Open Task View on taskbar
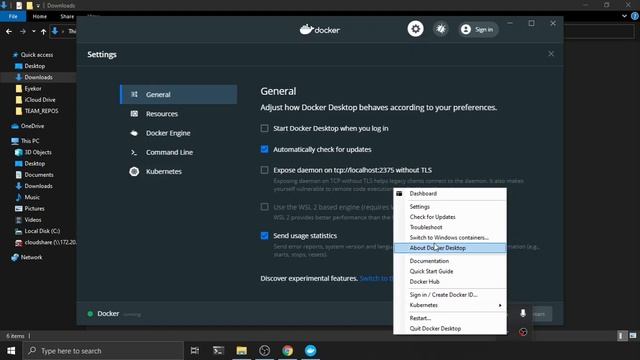The image size is (640, 360). [x=195, y=351]
